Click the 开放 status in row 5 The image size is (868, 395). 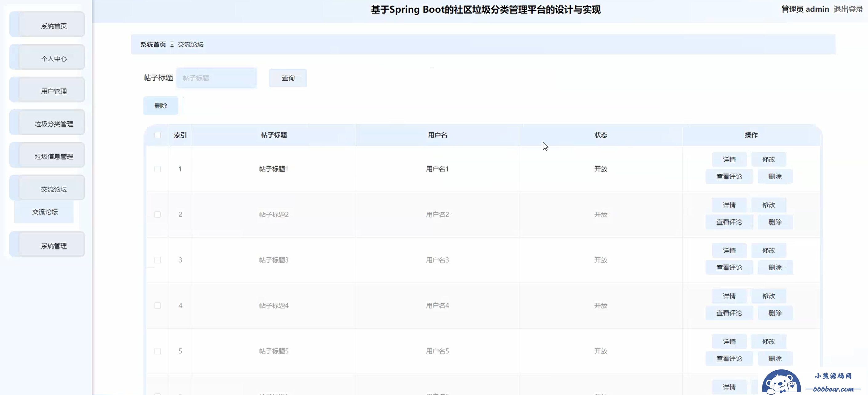(x=601, y=351)
